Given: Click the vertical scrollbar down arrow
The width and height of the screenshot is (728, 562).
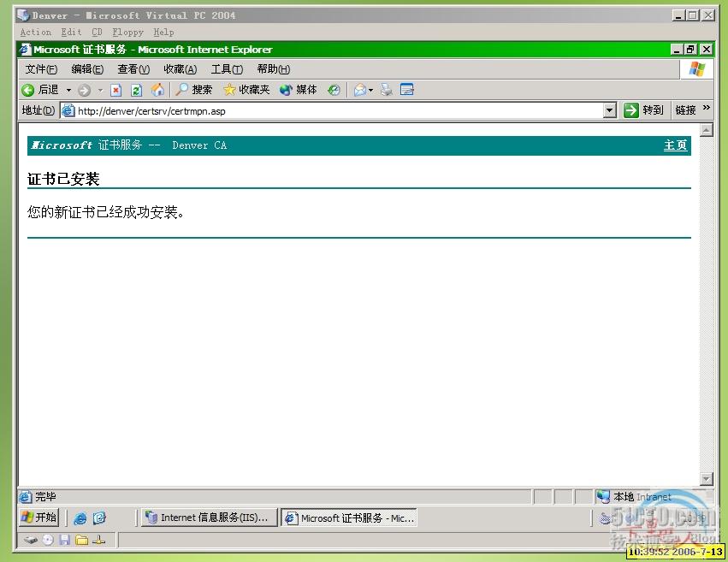Looking at the screenshot, I should 706,478.
